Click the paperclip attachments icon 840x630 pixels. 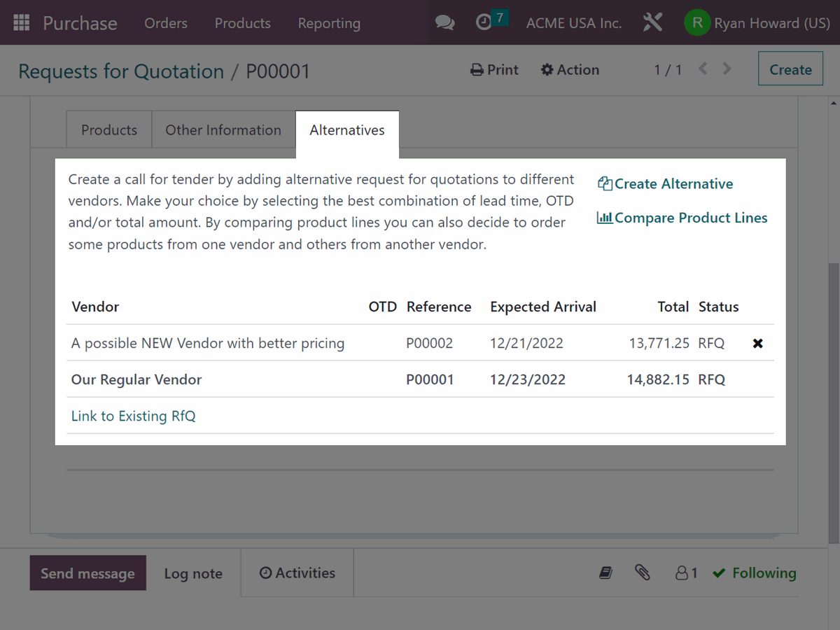(x=643, y=573)
